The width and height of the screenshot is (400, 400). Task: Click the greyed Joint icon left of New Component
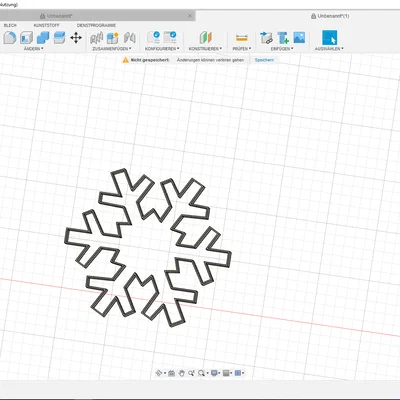[97, 38]
